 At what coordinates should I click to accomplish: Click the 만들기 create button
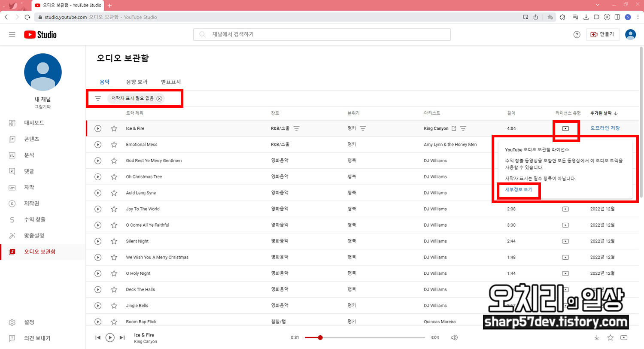coord(603,34)
